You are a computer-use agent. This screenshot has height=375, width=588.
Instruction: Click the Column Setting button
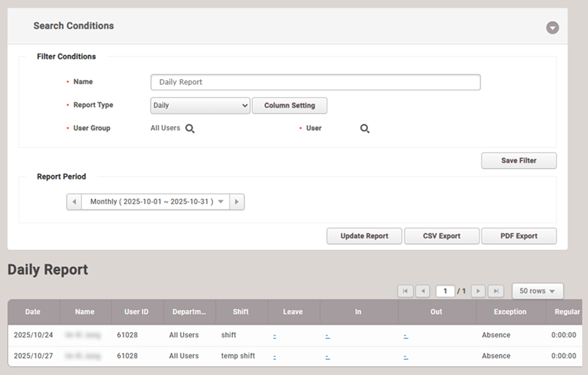(x=289, y=105)
